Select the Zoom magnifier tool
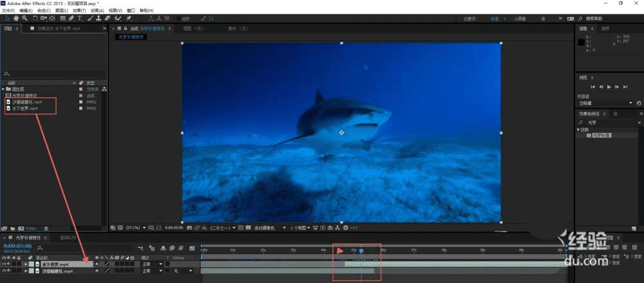This screenshot has width=644, height=283. click(24, 19)
